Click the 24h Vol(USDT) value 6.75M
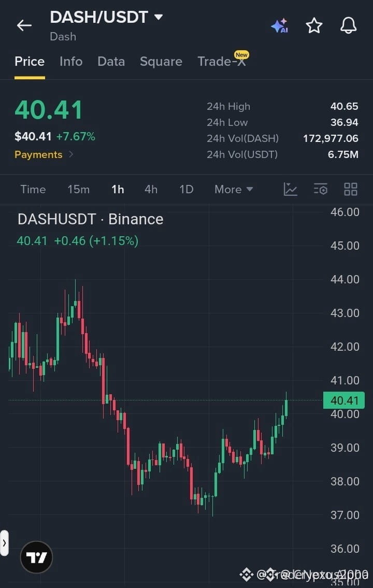This screenshot has height=588, width=373. coord(343,154)
